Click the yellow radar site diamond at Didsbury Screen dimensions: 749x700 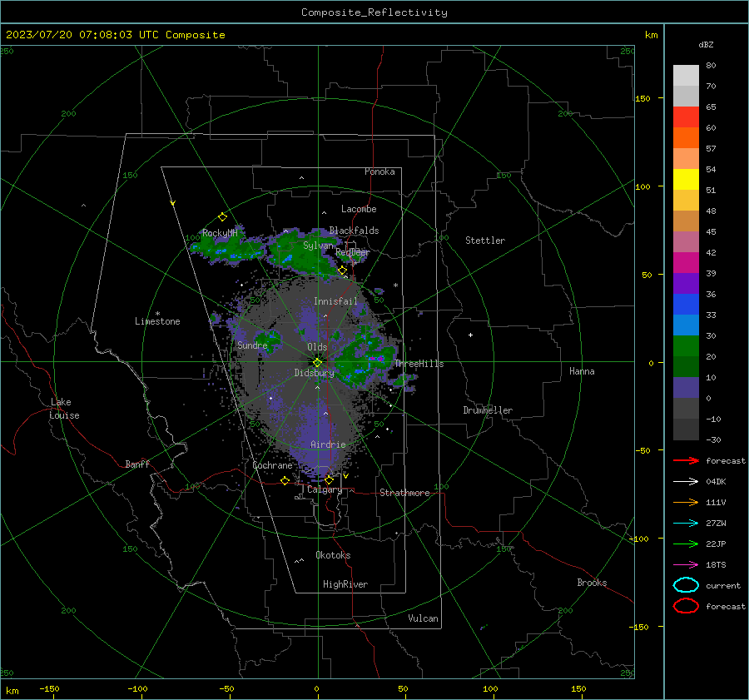click(318, 363)
